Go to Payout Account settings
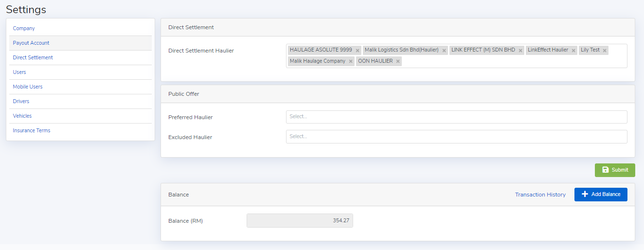The image size is (644, 250). (31, 43)
